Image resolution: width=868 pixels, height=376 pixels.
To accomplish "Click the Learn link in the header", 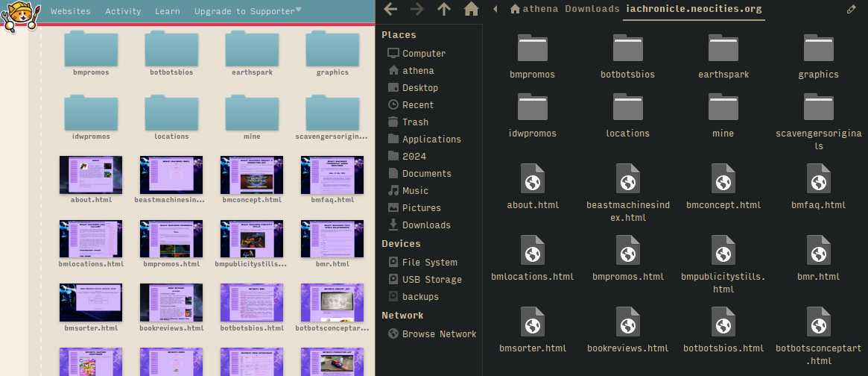I will (168, 11).
